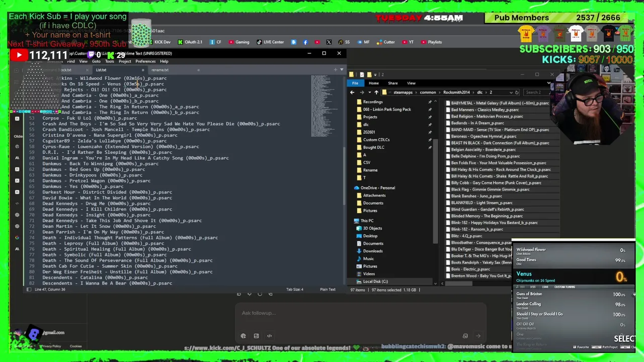Open the Playlists bookmark
644x362 pixels.
click(x=431, y=42)
